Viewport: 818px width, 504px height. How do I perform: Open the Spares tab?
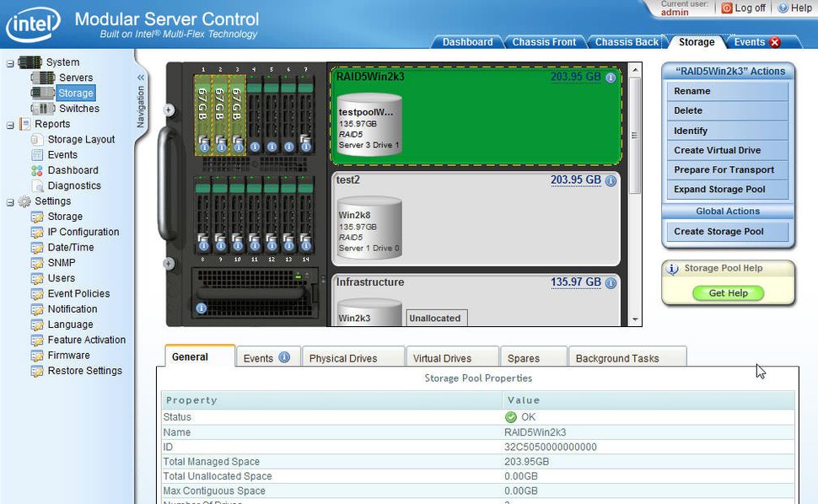533,357
